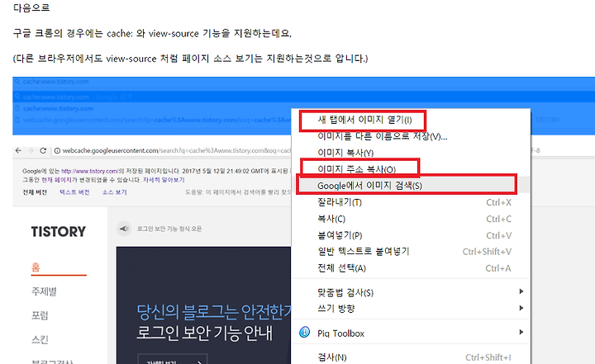Select '포럼' in the Tistory sidebar
Screen dimensions: 595x364
[x=40, y=315]
